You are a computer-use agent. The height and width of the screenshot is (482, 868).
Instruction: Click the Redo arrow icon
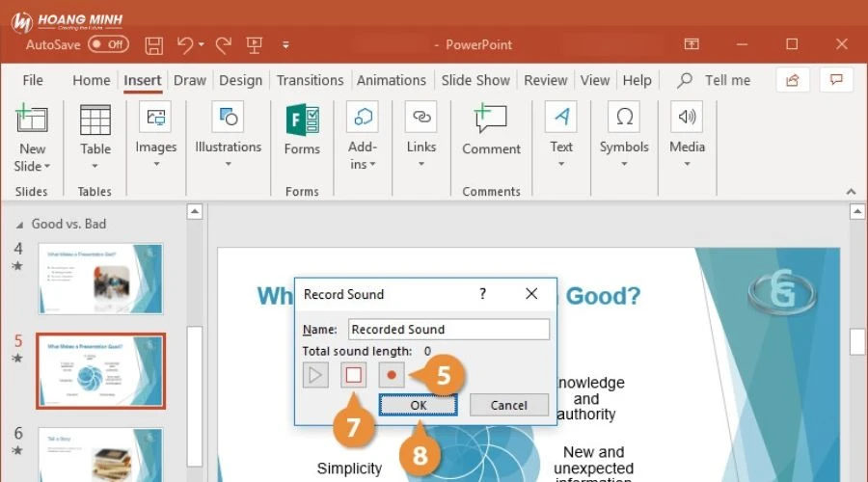[223, 44]
